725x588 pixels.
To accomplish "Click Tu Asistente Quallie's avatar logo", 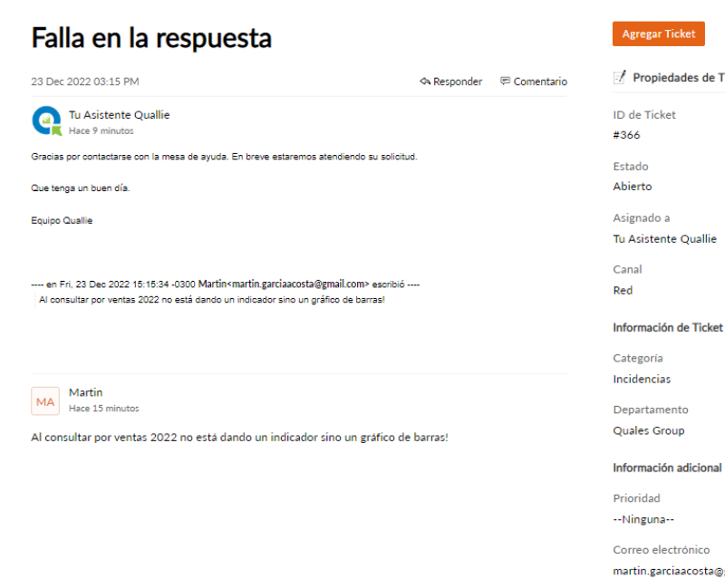I will click(x=46, y=121).
